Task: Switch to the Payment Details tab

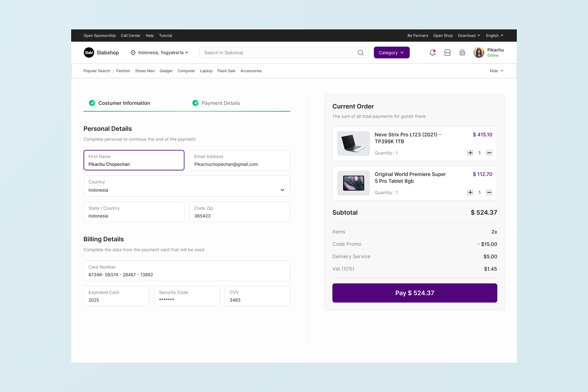Action: point(221,103)
